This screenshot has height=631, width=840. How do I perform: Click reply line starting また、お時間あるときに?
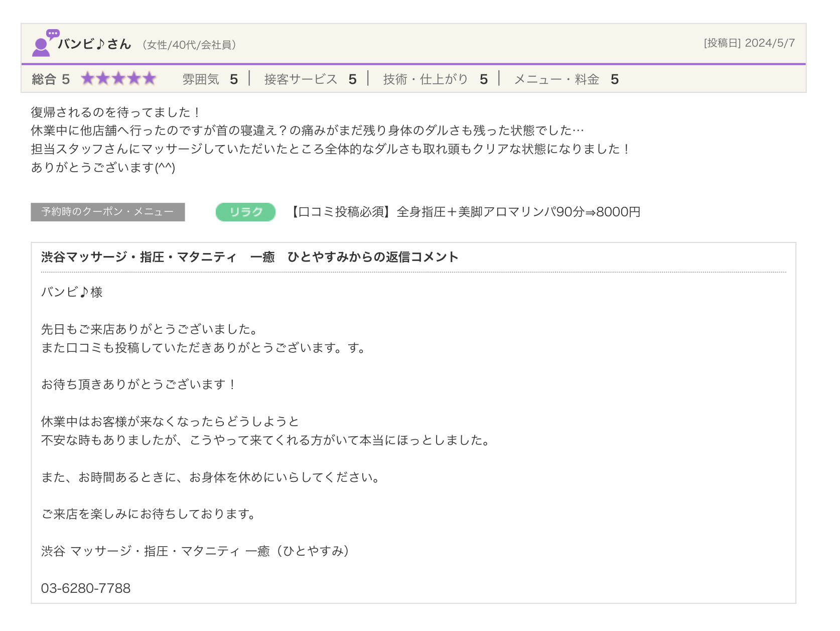coord(211,477)
